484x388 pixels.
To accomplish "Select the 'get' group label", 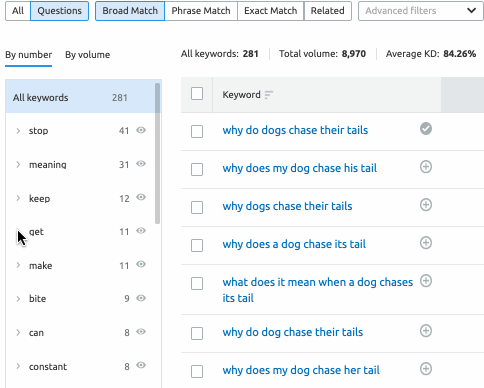I will 36,232.
